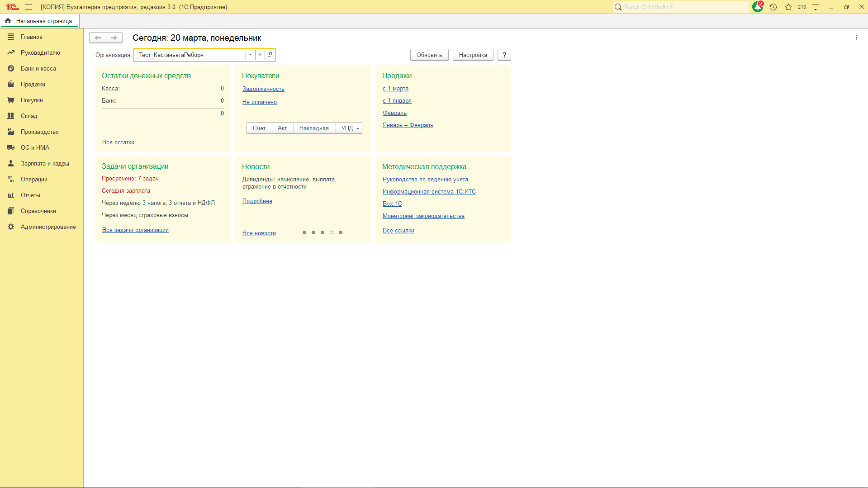Open the main hamburger menu in title bar

[28, 7]
